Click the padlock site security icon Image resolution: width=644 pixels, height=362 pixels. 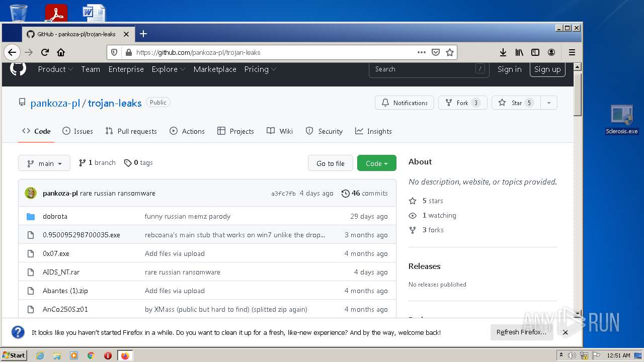tap(128, 52)
